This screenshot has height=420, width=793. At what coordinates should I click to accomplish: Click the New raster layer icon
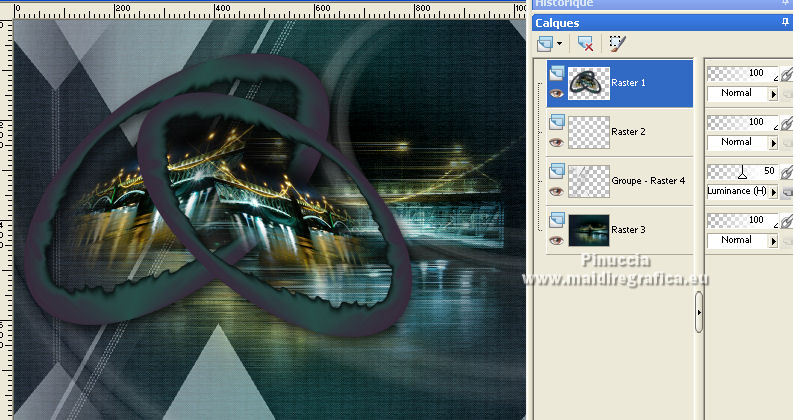[x=545, y=44]
